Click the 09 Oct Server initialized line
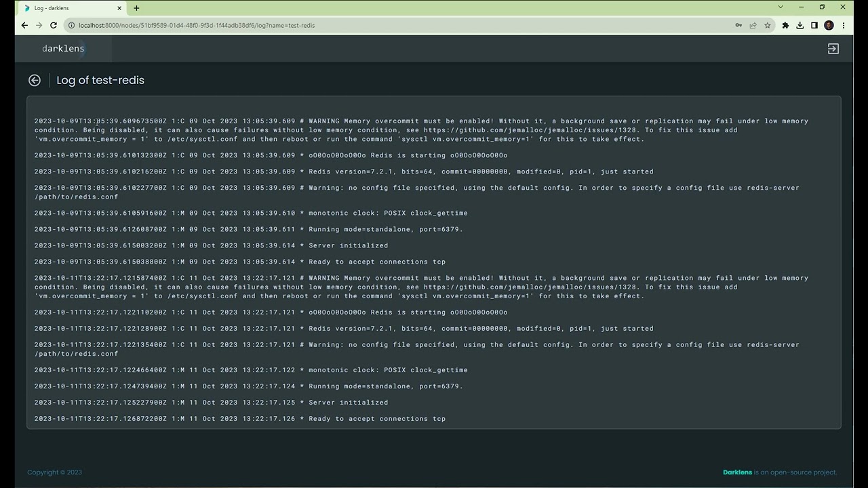 click(212, 245)
